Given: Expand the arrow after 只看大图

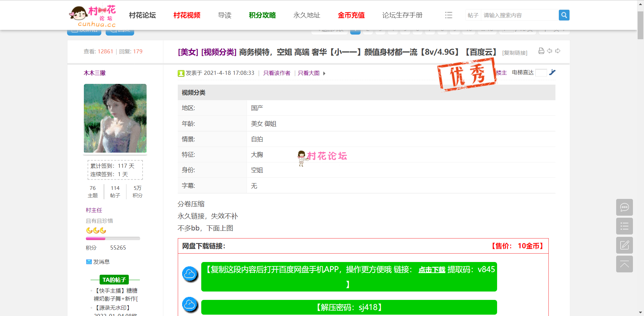Looking at the screenshot, I should 324,73.
